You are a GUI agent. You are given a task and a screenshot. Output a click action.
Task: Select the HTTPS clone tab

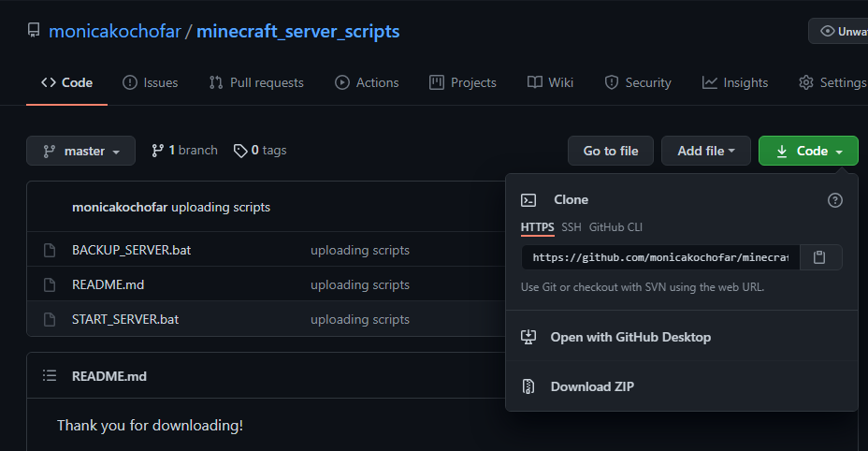click(537, 227)
